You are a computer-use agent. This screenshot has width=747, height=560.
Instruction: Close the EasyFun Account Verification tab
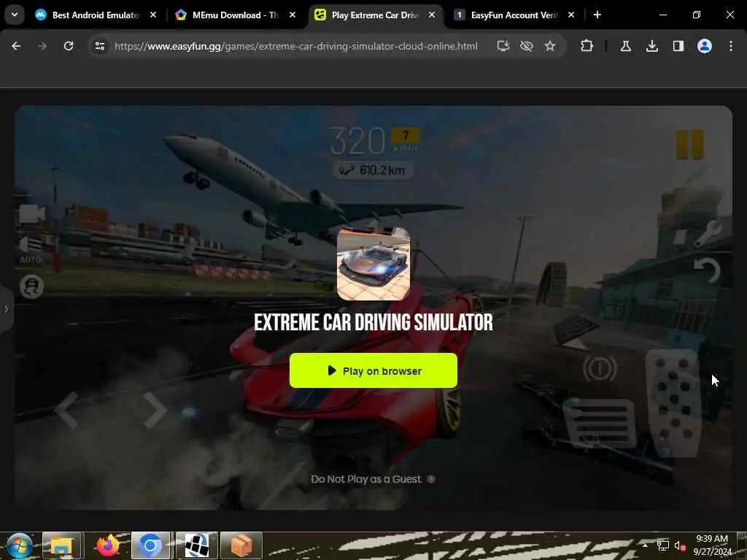coord(571,15)
